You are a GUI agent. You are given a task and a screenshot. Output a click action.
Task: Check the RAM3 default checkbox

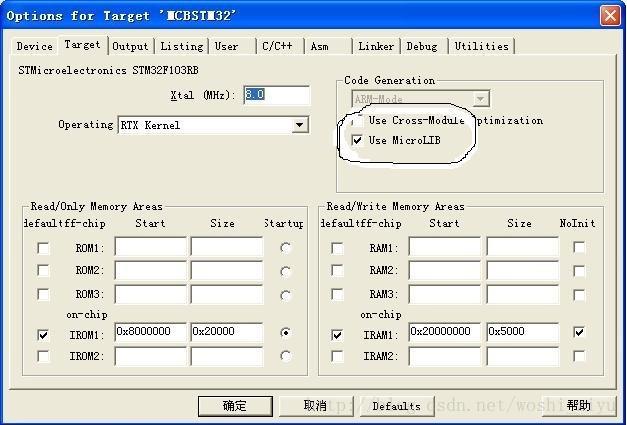[337, 295]
